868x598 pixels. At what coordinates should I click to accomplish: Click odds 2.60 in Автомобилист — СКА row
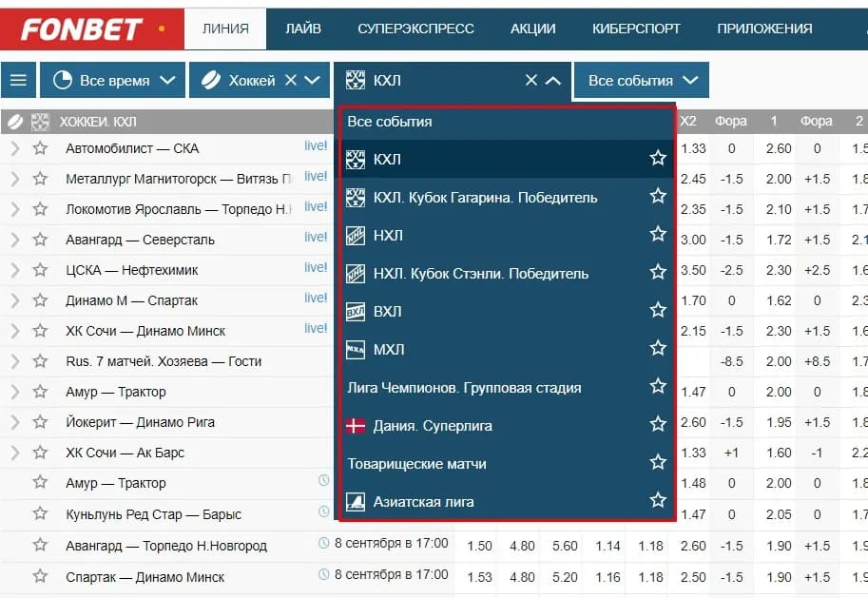coord(779,148)
